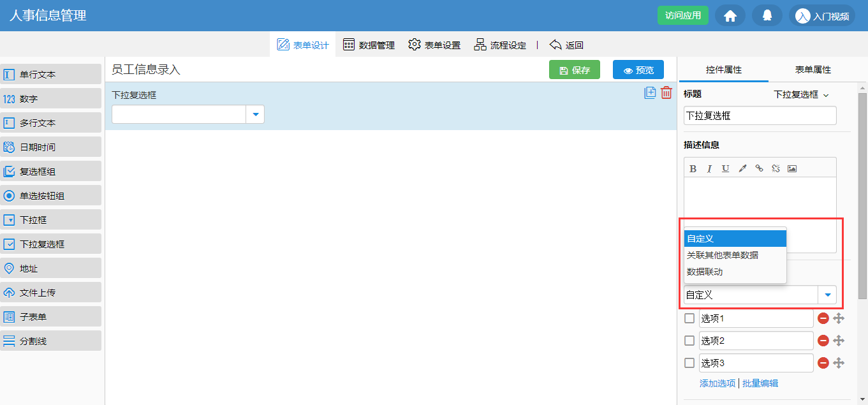Apply bold in the description editor
This screenshot has width=868, height=405.
pos(693,168)
